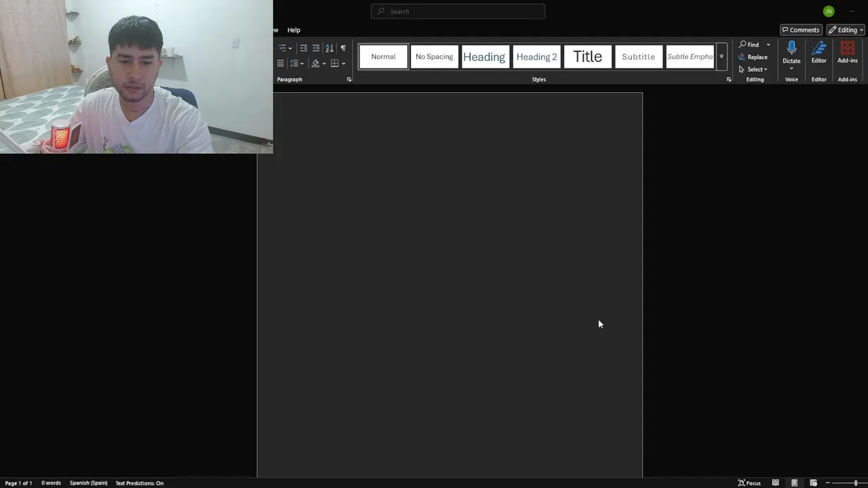Click the Dictate microphone icon
Image resolution: width=868 pixels, height=488 pixels.
coord(791,47)
